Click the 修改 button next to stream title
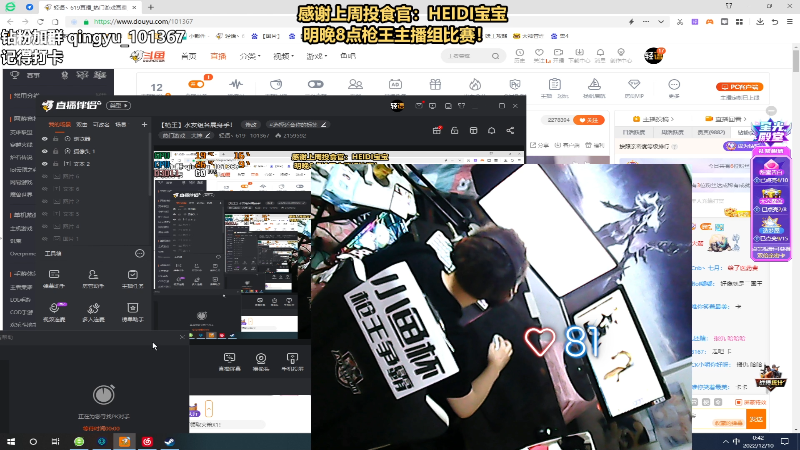This screenshot has width=800, height=450. [251, 124]
